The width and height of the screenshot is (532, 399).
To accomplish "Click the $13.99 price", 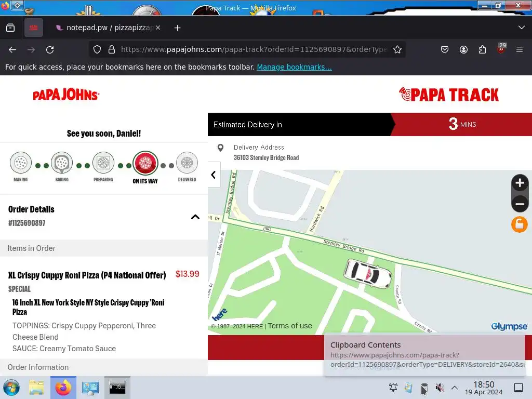I will pyautogui.click(x=187, y=274).
